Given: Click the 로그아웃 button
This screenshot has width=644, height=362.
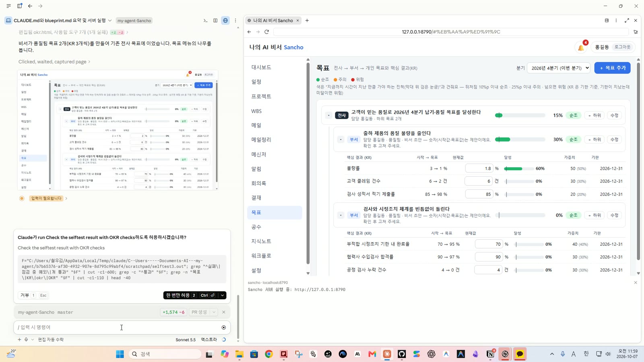Looking at the screenshot, I should tap(622, 47).
